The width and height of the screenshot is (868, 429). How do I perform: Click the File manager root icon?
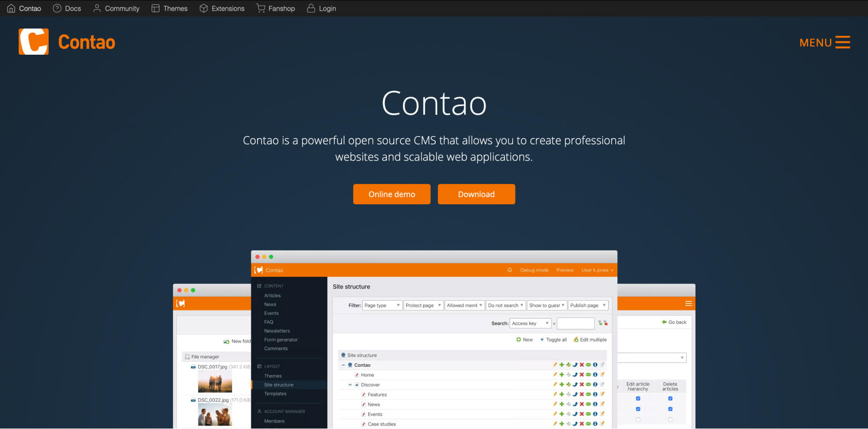click(187, 357)
